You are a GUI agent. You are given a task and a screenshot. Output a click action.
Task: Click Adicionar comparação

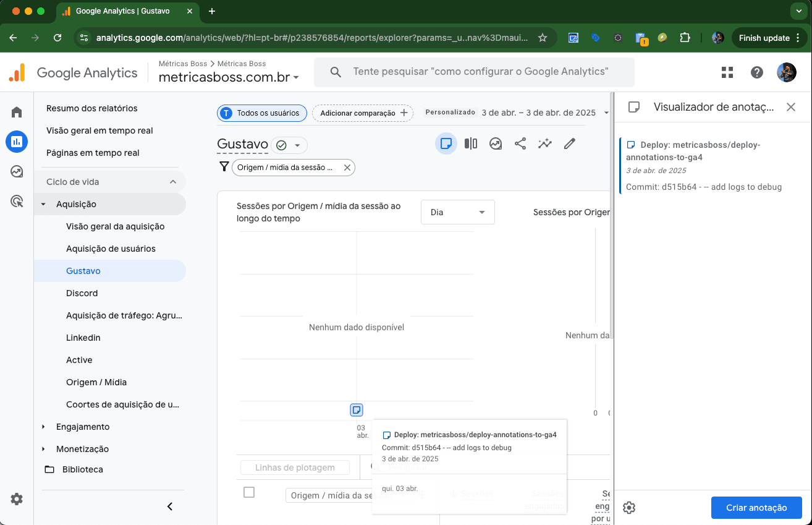362,113
